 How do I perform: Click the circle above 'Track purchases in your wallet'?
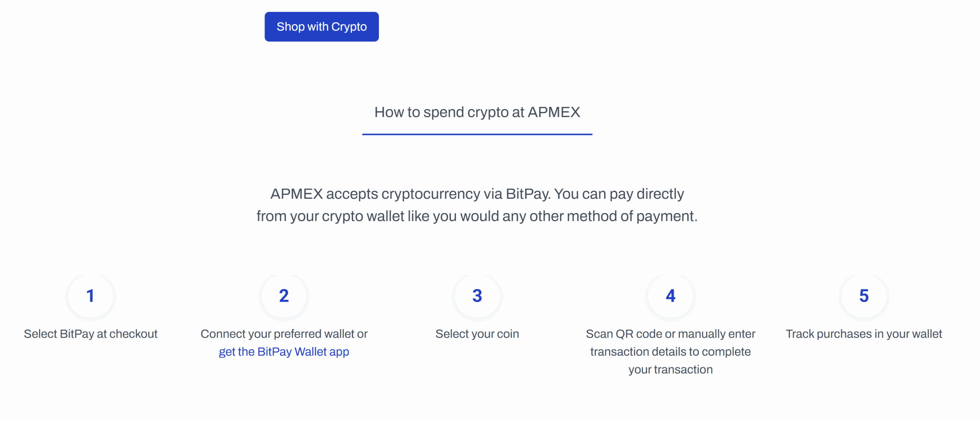point(864,296)
